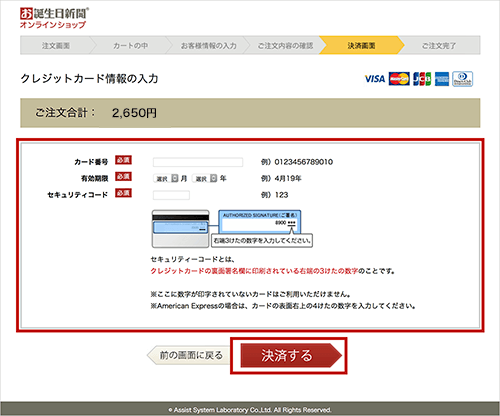
Task: Open the expiry year (年) dropdown
Action: point(205,179)
